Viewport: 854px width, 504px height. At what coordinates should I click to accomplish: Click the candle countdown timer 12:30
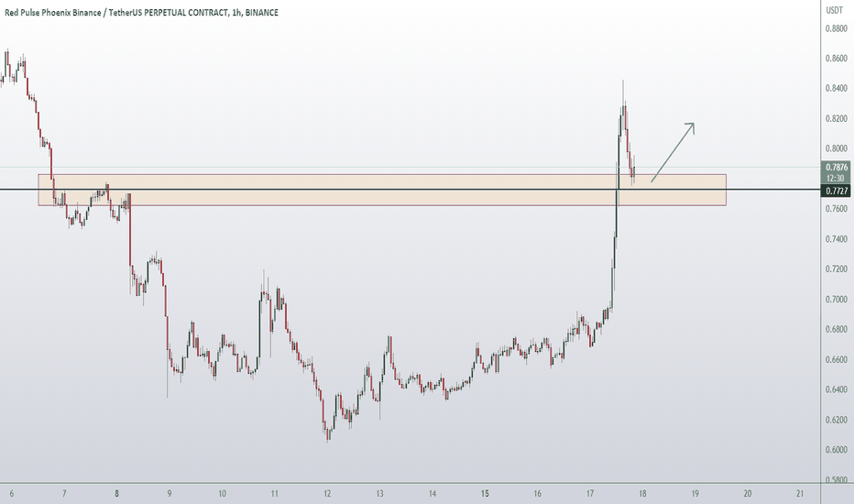[x=835, y=178]
